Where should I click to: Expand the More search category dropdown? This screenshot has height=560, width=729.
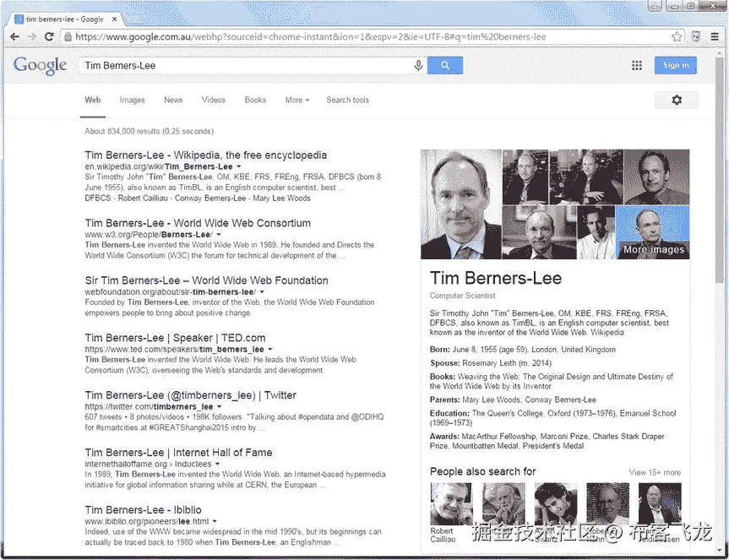point(297,100)
